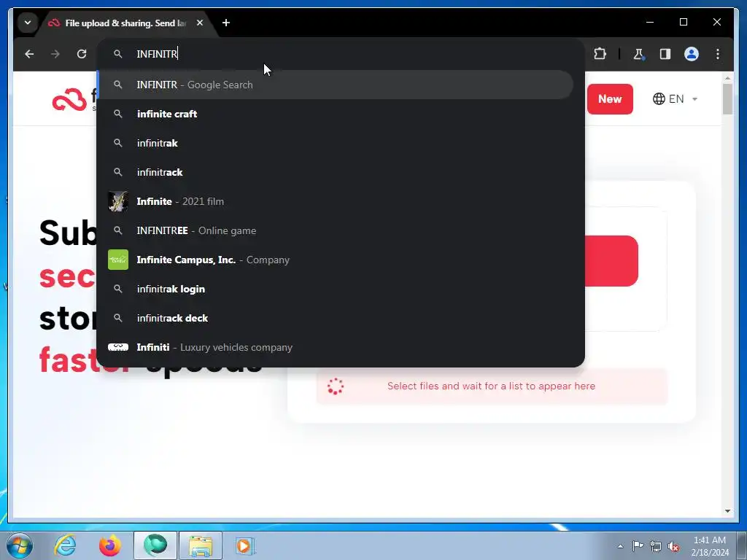Click the network tray icon
The height and width of the screenshot is (560, 747).
[x=656, y=546]
